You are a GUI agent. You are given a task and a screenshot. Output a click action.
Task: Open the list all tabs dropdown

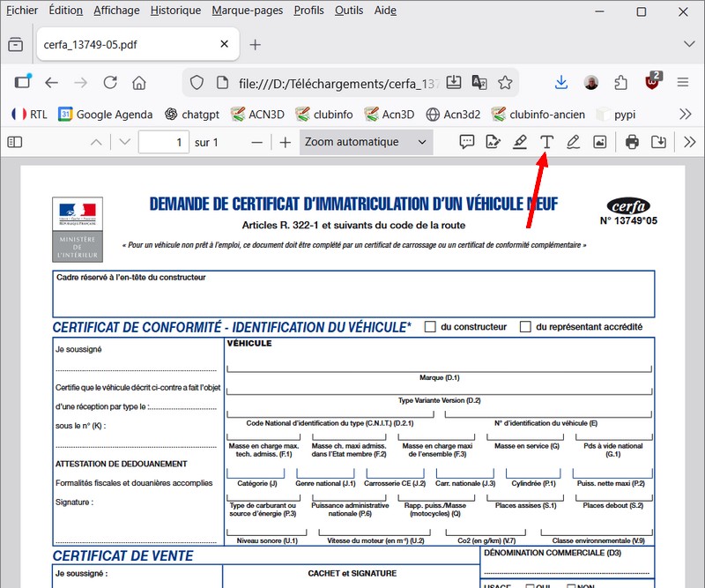tap(688, 44)
